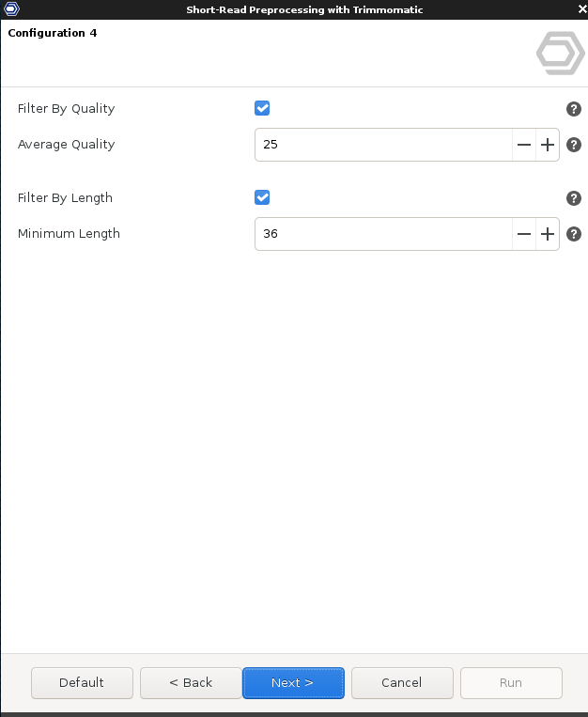The image size is (588, 717).
Task: Click the app icon in title bar
Action: click(x=11, y=8)
